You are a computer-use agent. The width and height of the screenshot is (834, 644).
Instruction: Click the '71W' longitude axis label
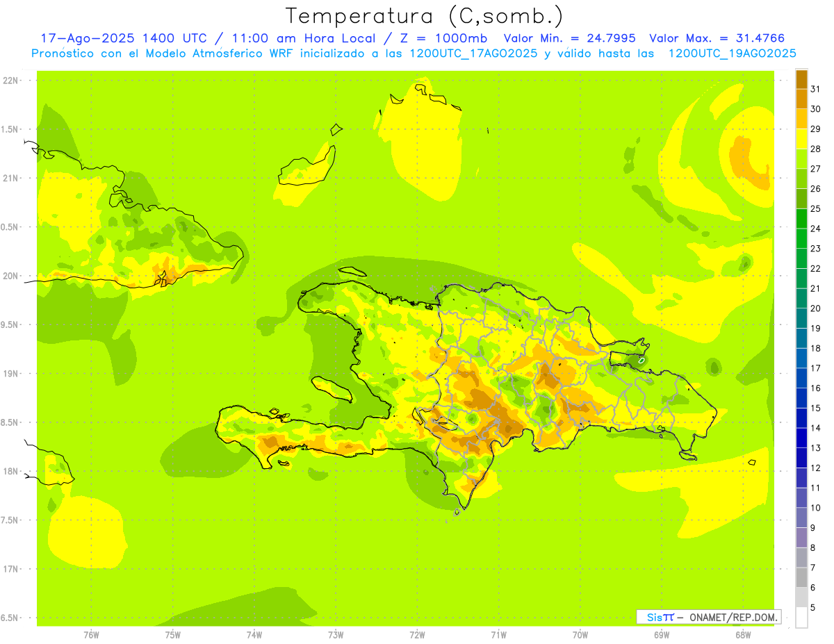tap(498, 635)
